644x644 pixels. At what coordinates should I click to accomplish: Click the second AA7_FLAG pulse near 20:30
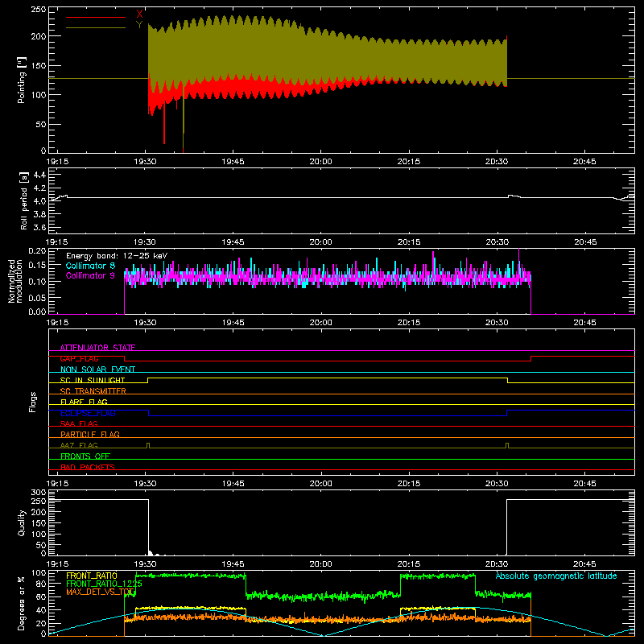(x=507, y=446)
